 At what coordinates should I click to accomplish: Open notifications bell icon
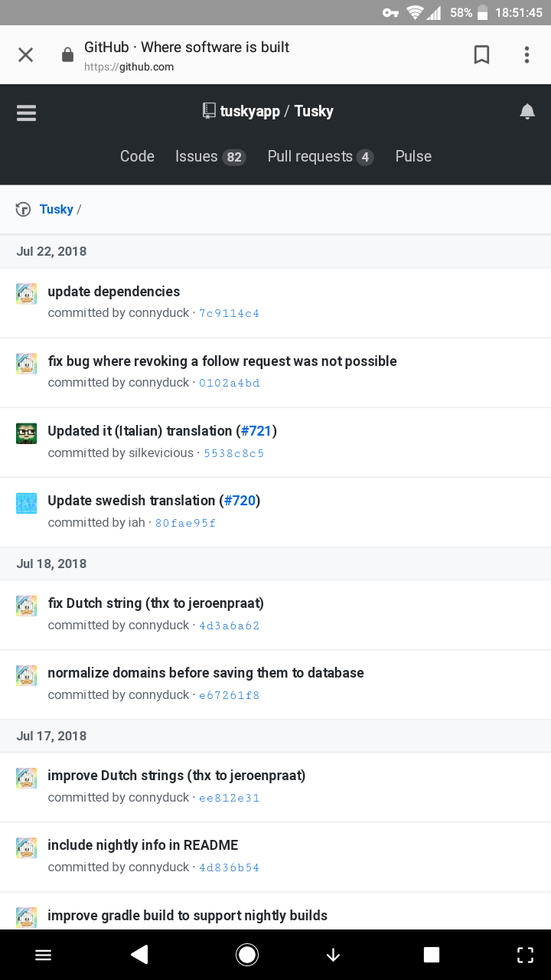[527, 112]
